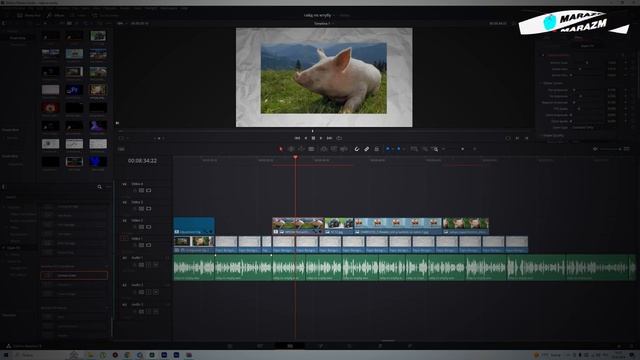
Task: Jump to first frame in viewer transport
Action: 297,138
